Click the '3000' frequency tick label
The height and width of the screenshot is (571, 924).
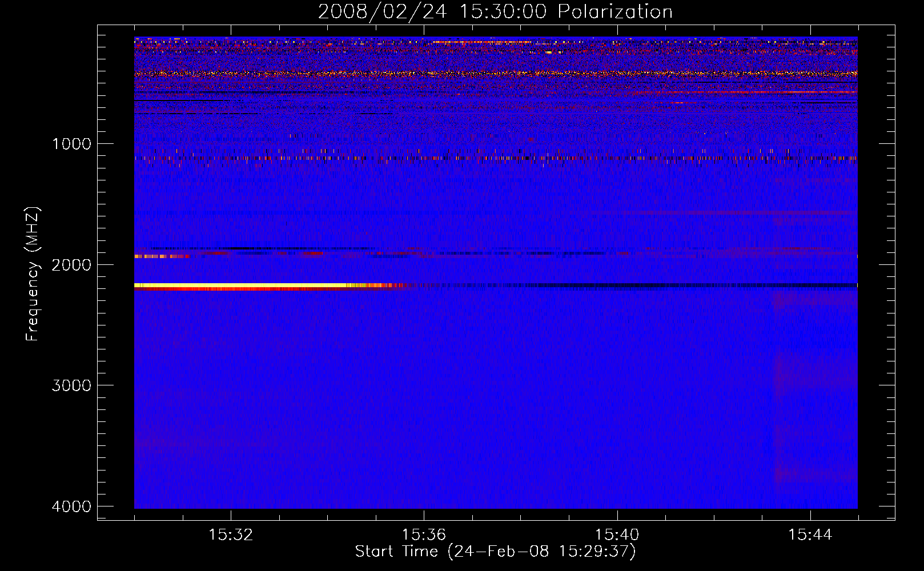coord(71,385)
